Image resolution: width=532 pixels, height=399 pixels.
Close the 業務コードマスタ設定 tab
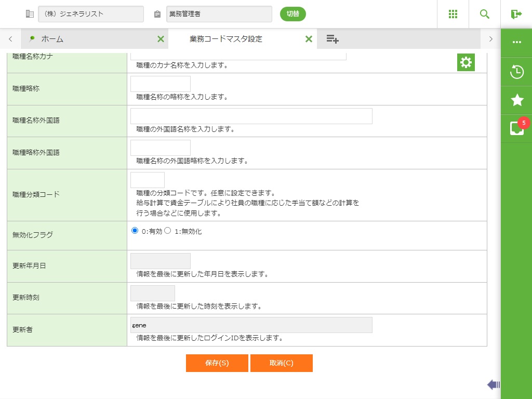pos(309,39)
